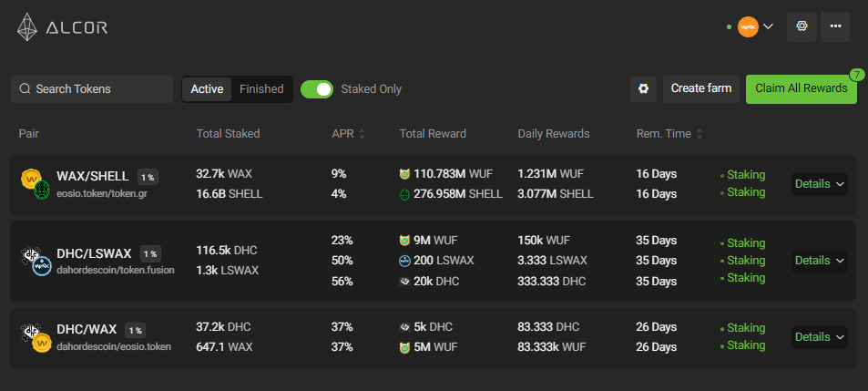Click the 1% fee badge on DHC/WAX
868x391 pixels.
pos(135,331)
